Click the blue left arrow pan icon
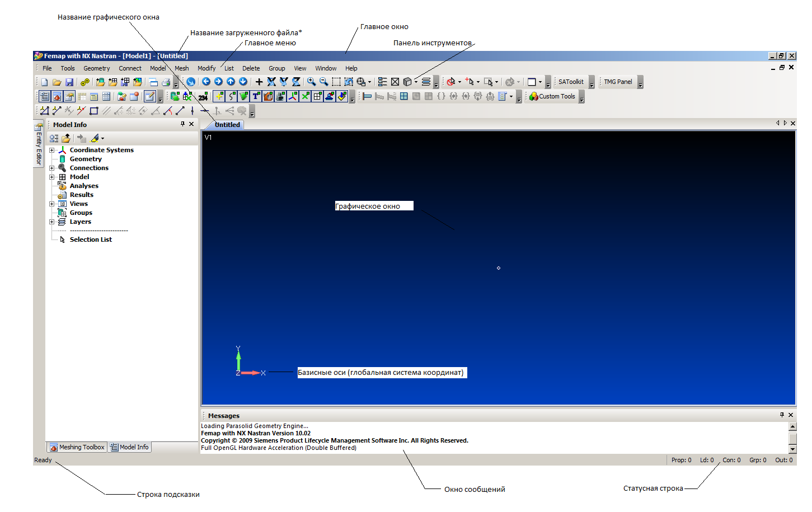 click(x=206, y=82)
